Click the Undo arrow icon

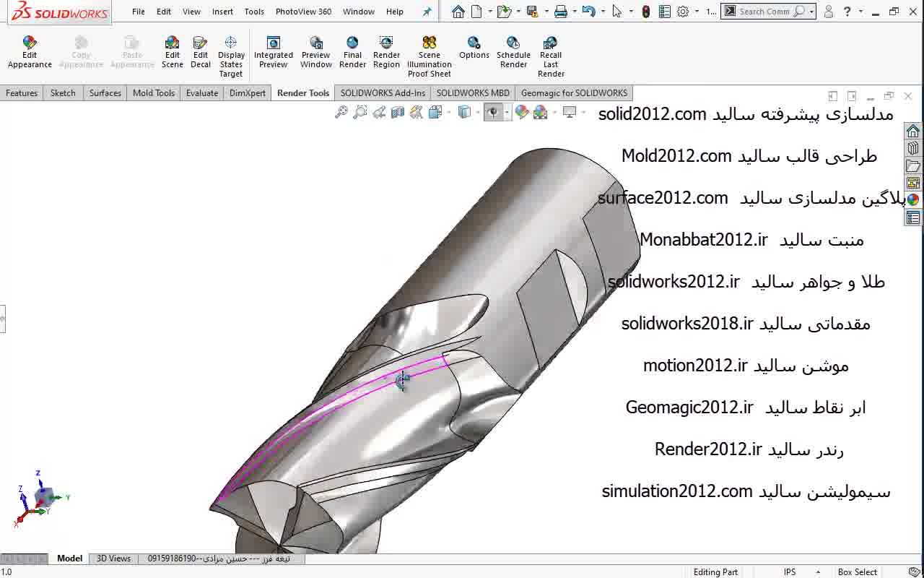(588, 12)
